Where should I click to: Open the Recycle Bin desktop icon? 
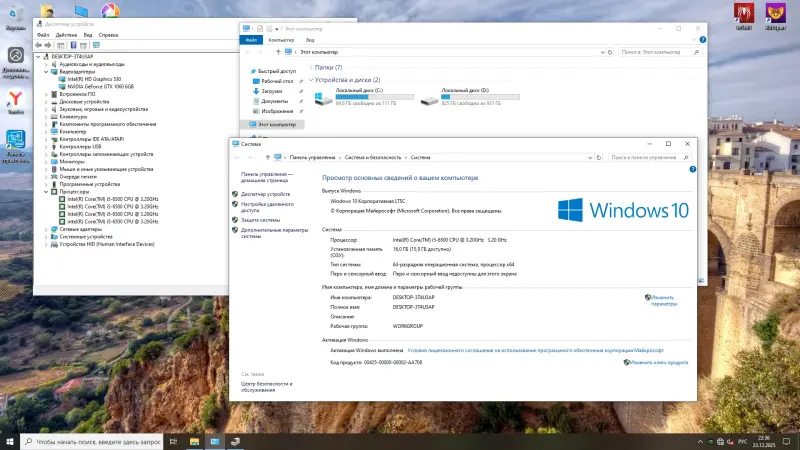(x=16, y=12)
